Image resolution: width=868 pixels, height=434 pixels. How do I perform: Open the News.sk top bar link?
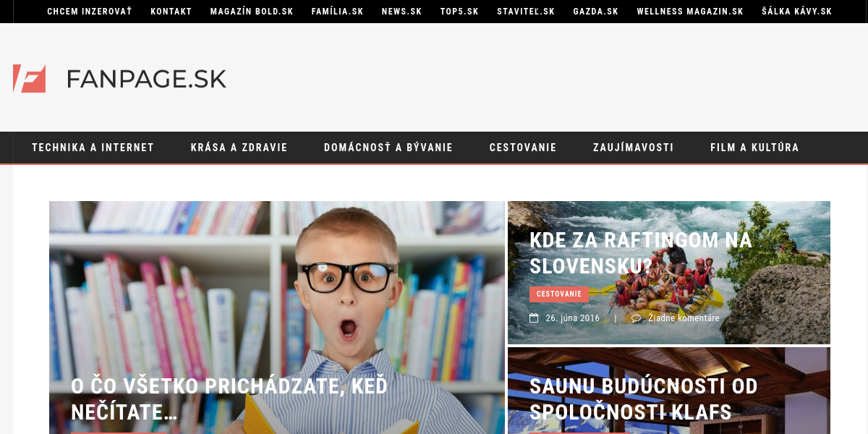click(x=402, y=12)
